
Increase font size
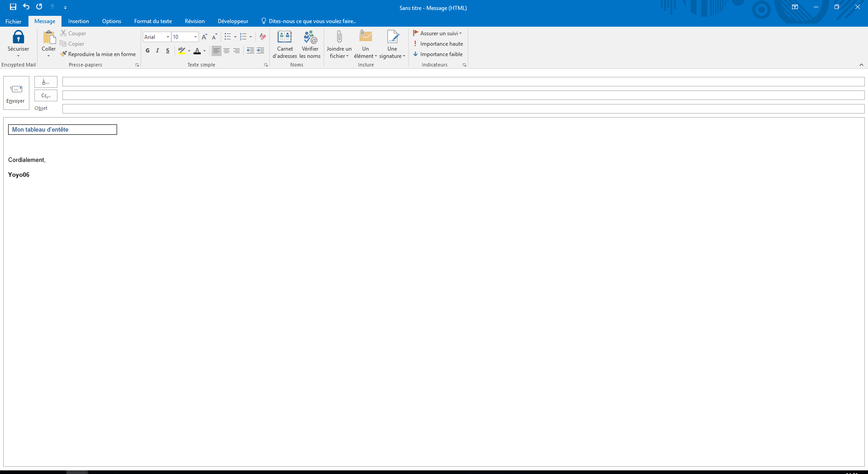point(204,37)
